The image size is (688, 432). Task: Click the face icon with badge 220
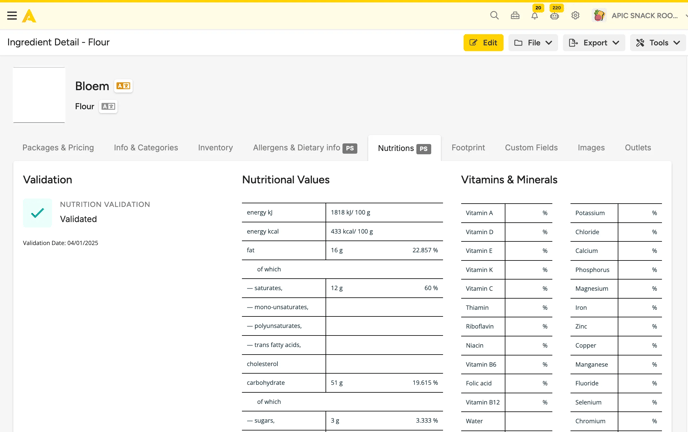(555, 16)
